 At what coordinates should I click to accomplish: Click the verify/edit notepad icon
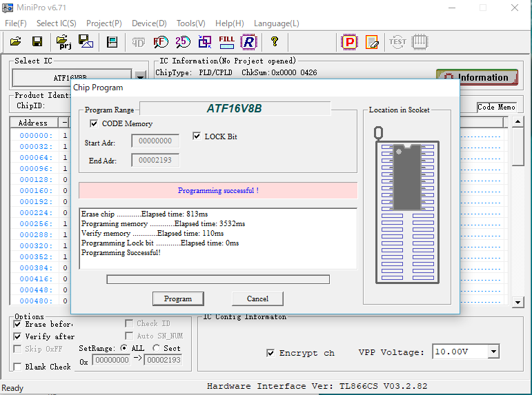pyautogui.click(x=372, y=42)
